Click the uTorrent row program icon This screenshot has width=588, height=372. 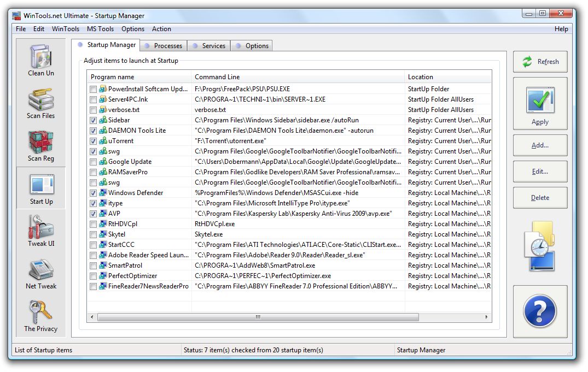[103, 141]
